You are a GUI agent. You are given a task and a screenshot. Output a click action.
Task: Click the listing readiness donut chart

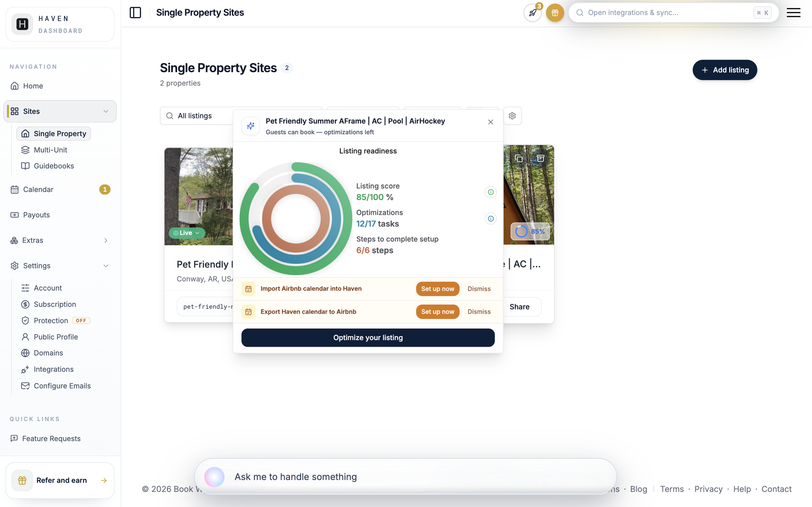click(296, 219)
